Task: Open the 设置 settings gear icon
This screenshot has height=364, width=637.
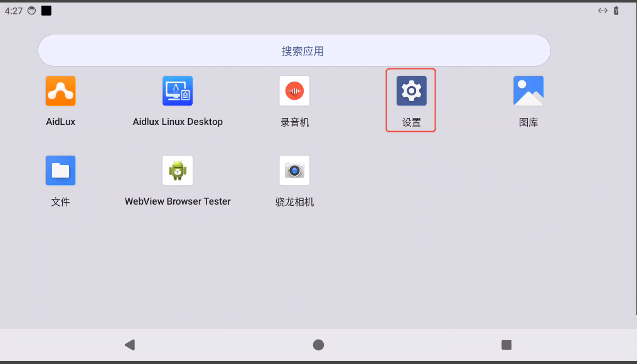Action: [411, 91]
